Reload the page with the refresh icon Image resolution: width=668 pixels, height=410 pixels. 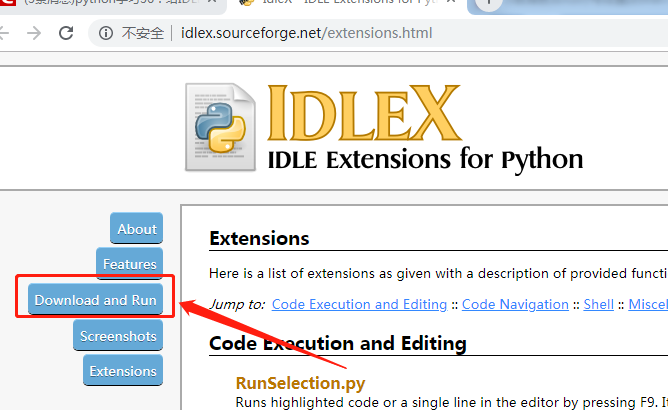pos(66,33)
